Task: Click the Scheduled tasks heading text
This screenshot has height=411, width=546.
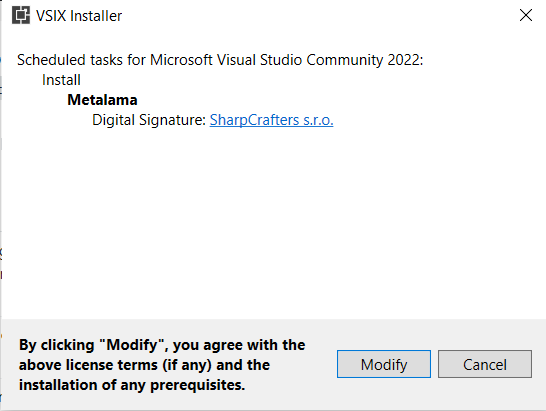Action: (x=220, y=60)
